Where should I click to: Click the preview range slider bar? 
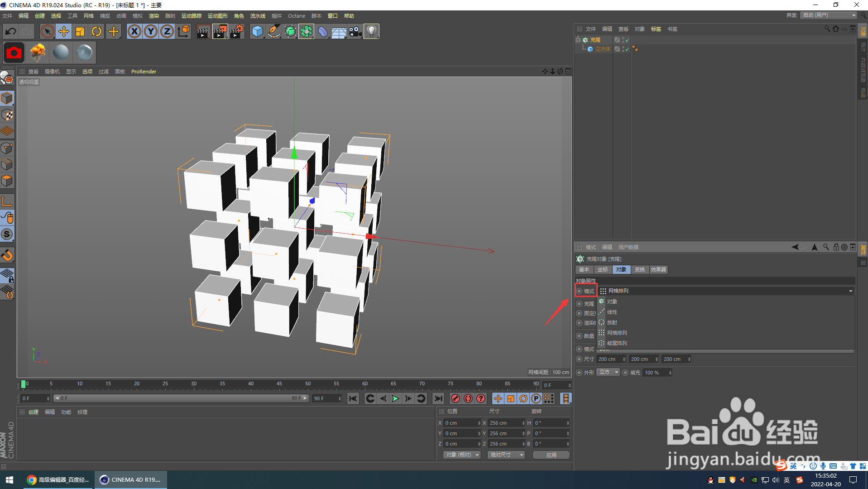pos(181,398)
